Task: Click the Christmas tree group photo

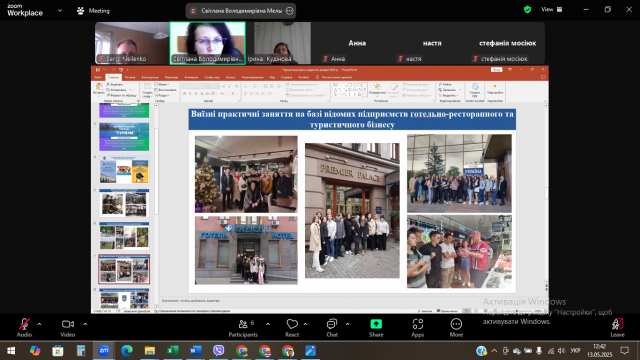Action: click(246, 174)
